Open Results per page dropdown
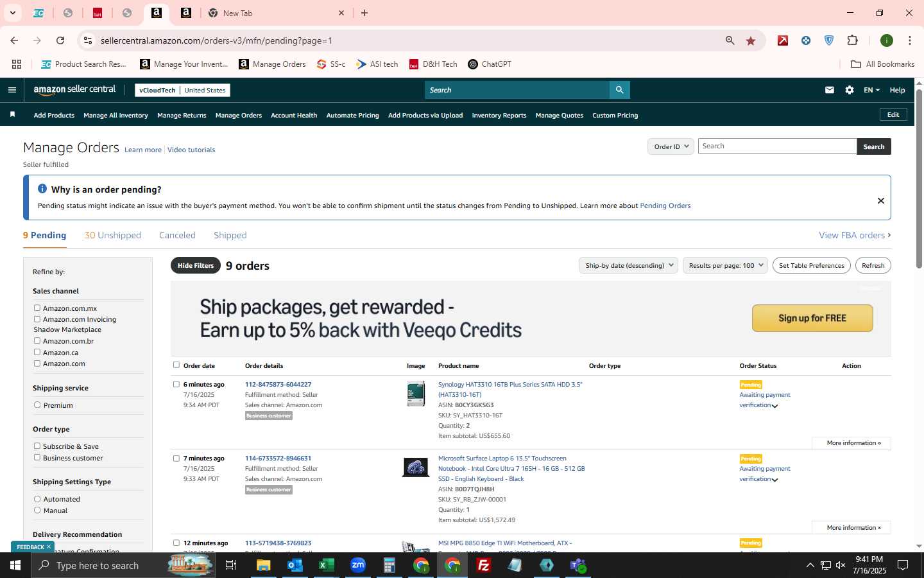The image size is (924, 578). (725, 265)
